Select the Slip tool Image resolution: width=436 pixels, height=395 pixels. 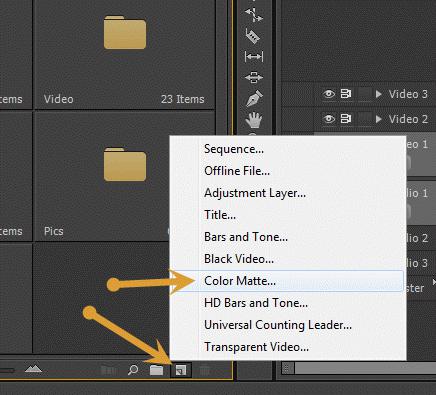click(x=254, y=56)
